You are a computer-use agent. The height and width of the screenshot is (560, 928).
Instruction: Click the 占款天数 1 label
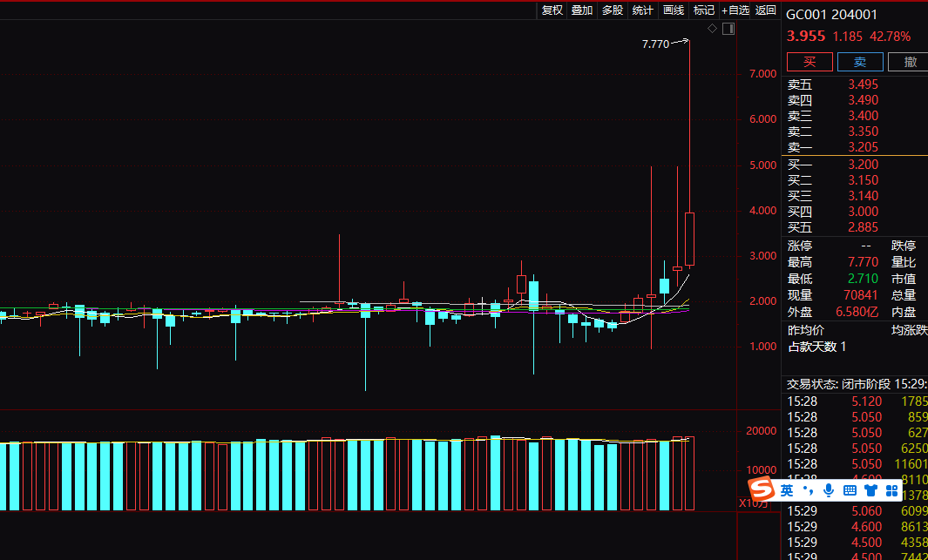tap(816, 347)
